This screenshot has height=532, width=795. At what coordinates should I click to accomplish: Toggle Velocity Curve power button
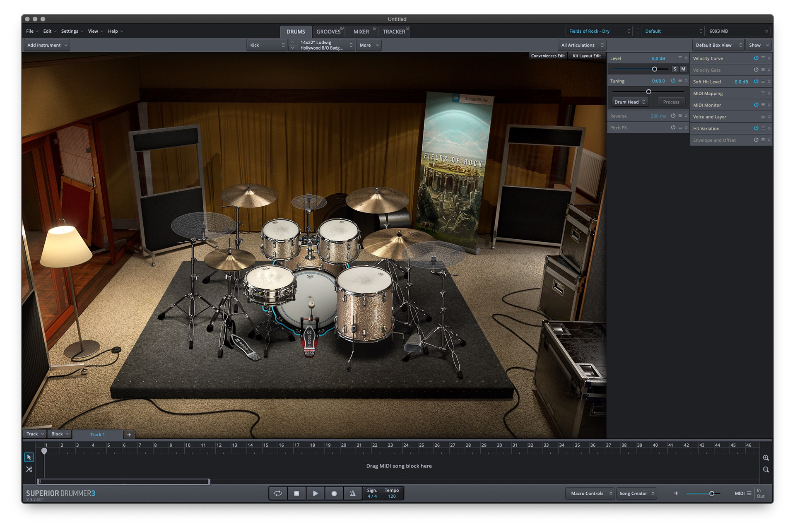tap(756, 58)
